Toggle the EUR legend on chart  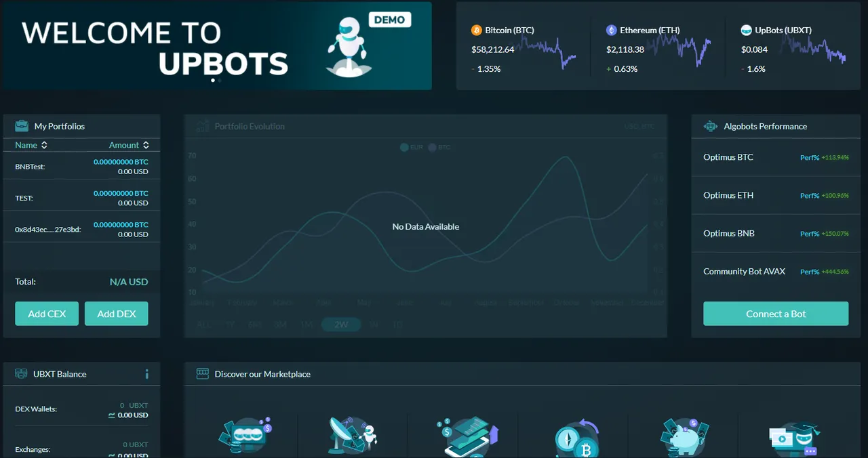pyautogui.click(x=412, y=147)
